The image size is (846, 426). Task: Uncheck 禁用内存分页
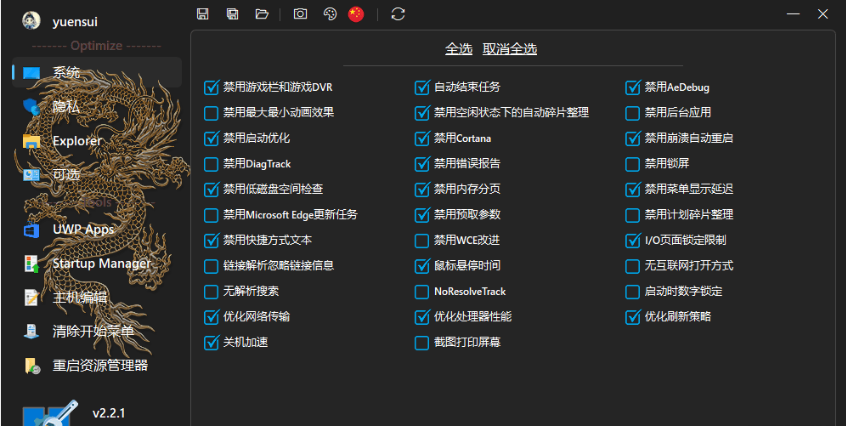pos(421,189)
